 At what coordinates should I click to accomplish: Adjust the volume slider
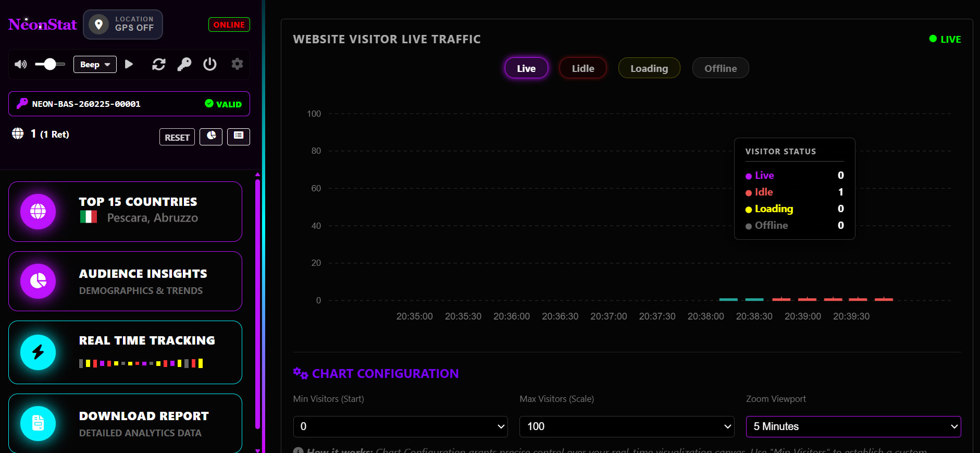tap(50, 64)
